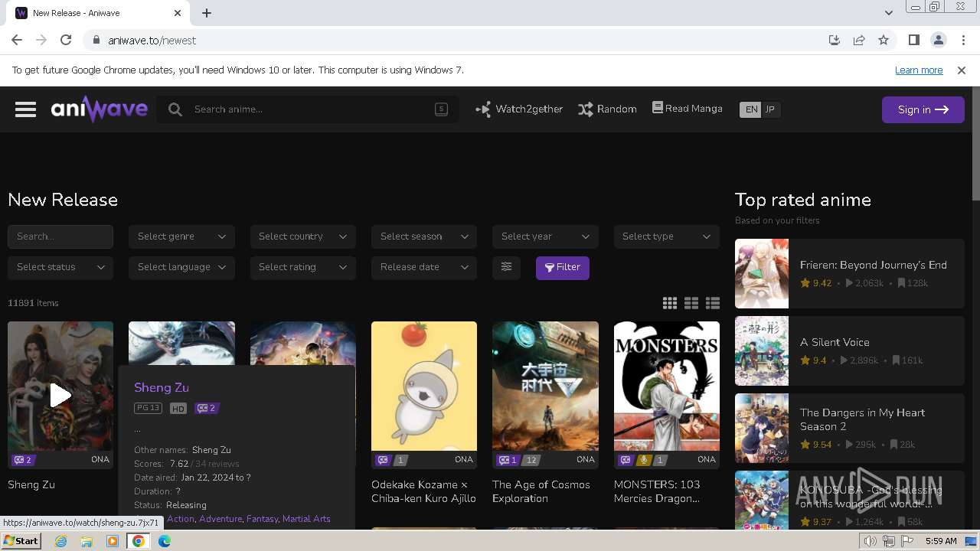Open Watch2gether

519,109
